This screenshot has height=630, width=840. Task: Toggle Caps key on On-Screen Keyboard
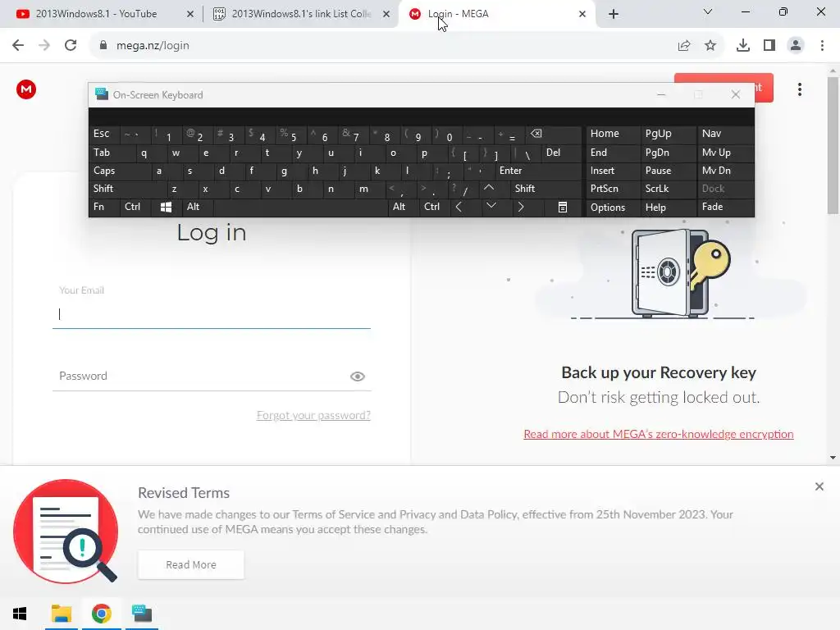pos(120,171)
